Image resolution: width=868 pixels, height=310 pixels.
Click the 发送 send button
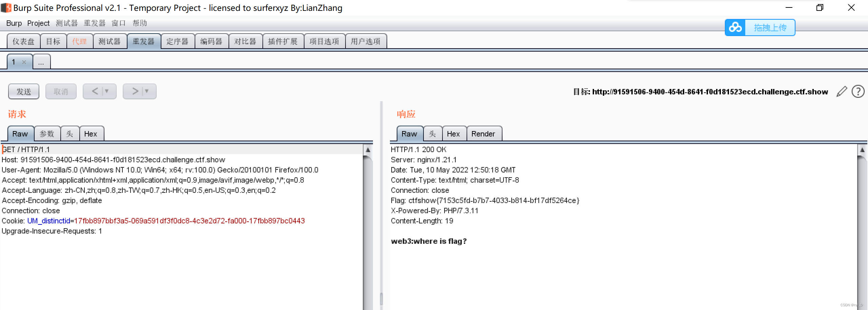click(24, 91)
